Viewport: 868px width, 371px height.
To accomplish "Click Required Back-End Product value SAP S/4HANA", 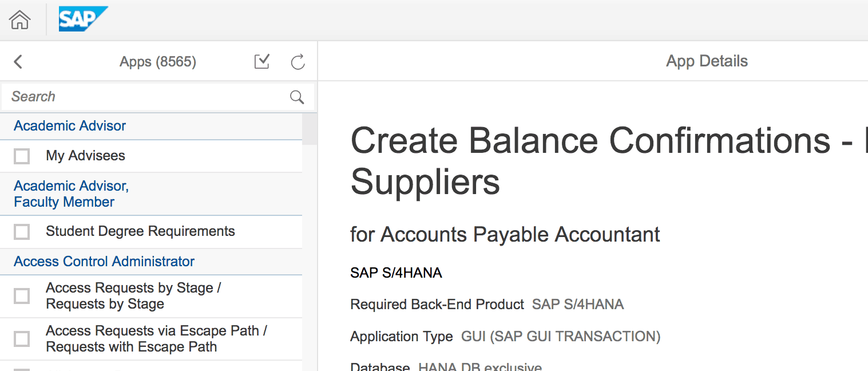I will pos(578,305).
